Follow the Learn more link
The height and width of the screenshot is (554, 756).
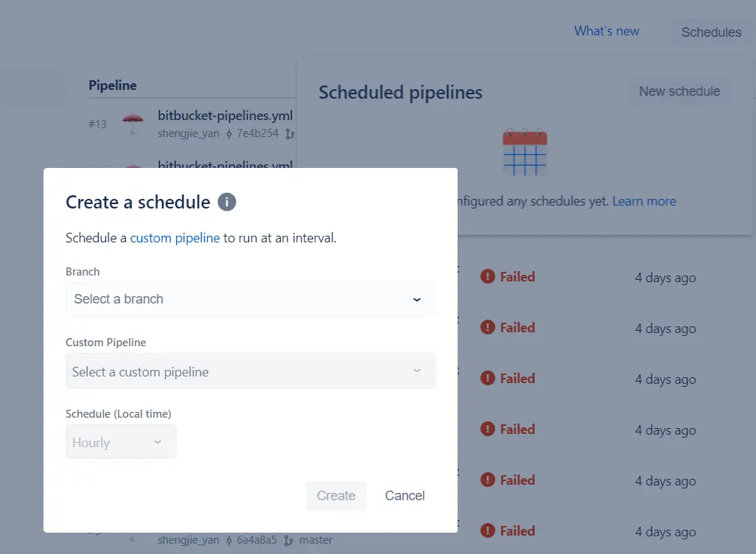(644, 201)
